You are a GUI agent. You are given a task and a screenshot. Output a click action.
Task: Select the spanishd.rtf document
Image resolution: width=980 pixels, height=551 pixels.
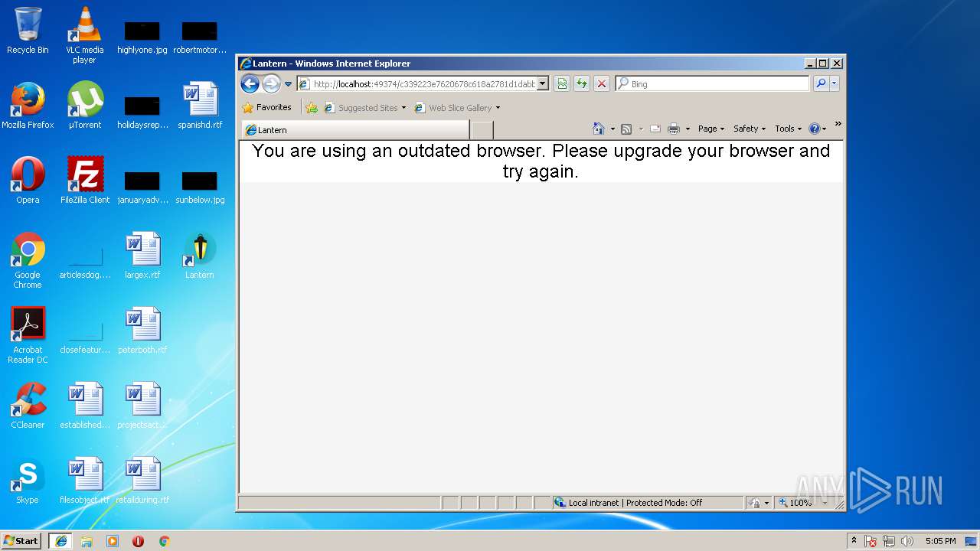coord(200,106)
